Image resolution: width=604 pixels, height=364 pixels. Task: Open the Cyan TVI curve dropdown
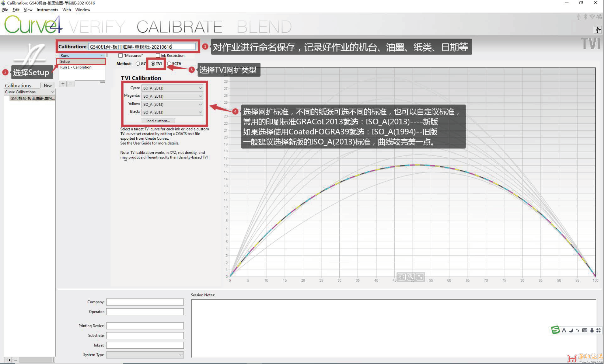click(x=172, y=88)
